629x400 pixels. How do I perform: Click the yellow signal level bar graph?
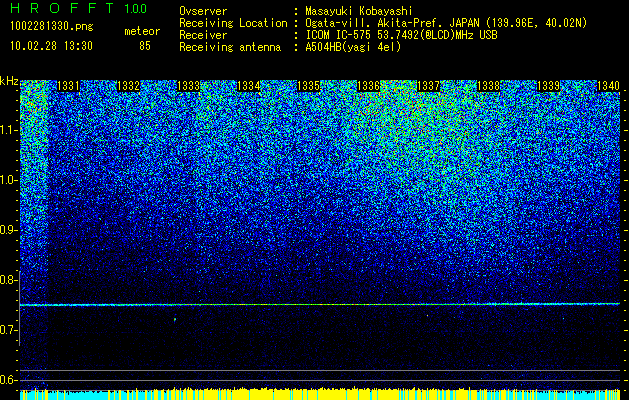click(320, 393)
